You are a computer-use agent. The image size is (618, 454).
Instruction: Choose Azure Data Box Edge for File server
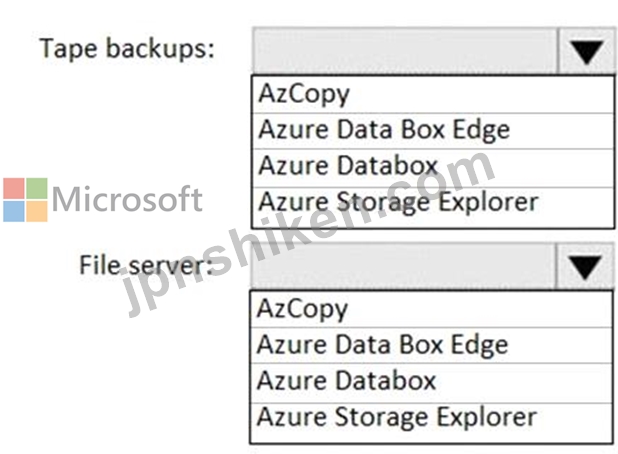(431, 345)
